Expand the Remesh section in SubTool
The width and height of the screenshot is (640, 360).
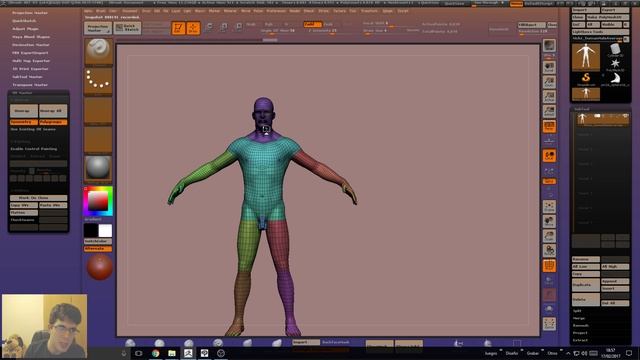pos(580,325)
